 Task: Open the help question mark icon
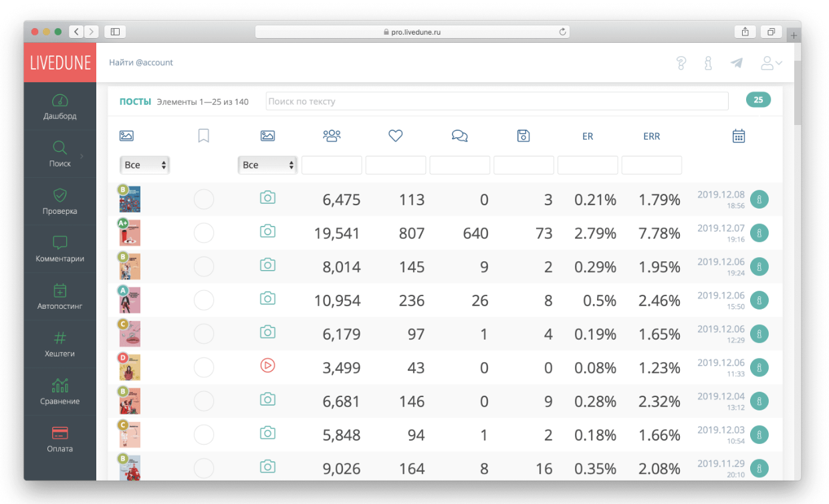pos(681,63)
